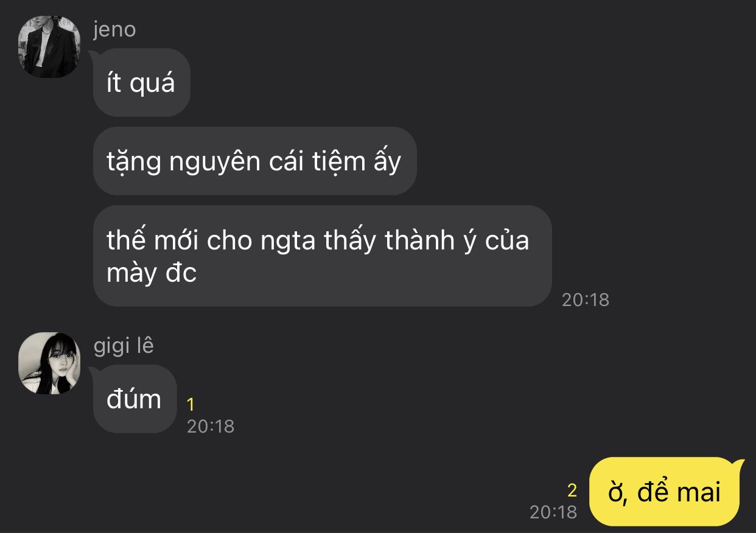The image size is (756, 533).
Task: Click the sender name gigi lê
Action: [x=124, y=346]
